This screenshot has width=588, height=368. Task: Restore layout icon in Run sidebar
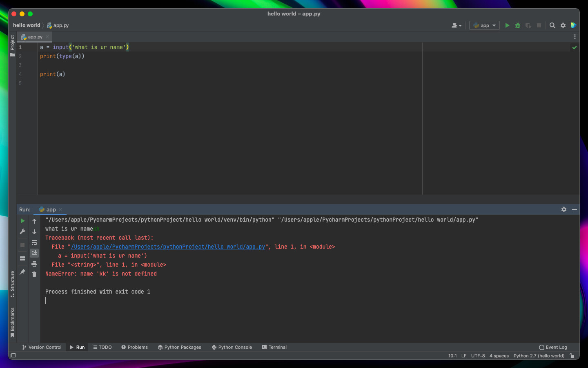[x=22, y=258]
